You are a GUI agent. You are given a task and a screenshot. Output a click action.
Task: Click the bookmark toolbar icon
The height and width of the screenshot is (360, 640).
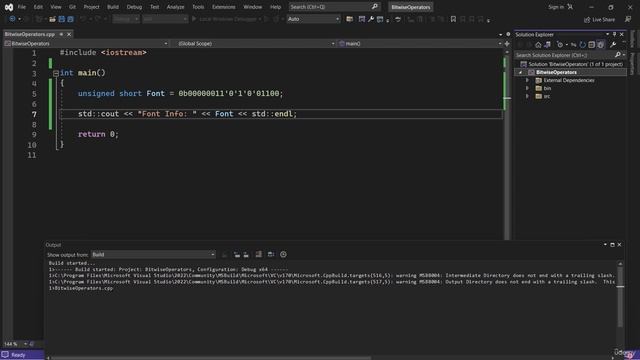453,19
